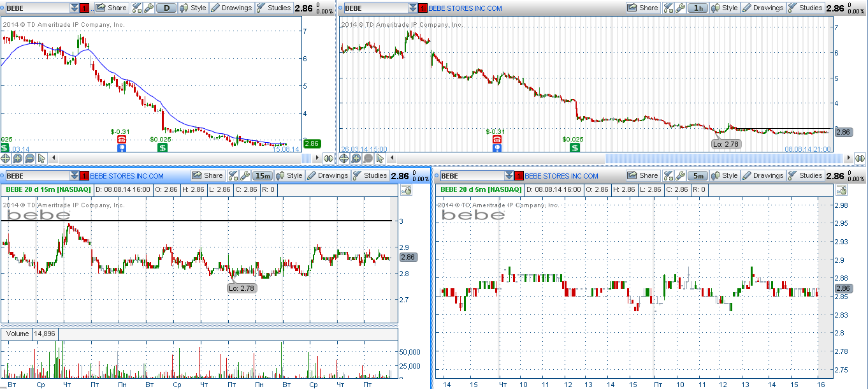Screen dimensions: 868x389
Task: Click the icon right of the 5m OHLC readout
Action: coord(841,190)
